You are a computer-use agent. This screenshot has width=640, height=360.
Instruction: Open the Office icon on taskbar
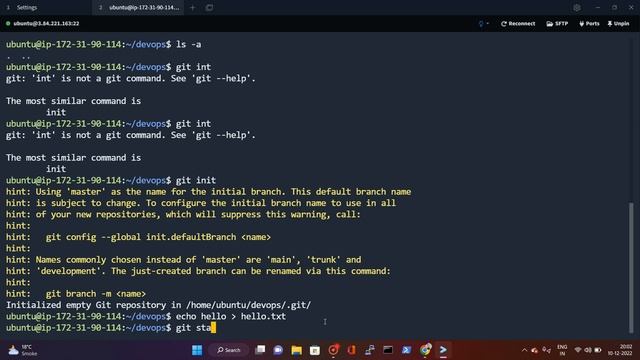tap(351, 350)
